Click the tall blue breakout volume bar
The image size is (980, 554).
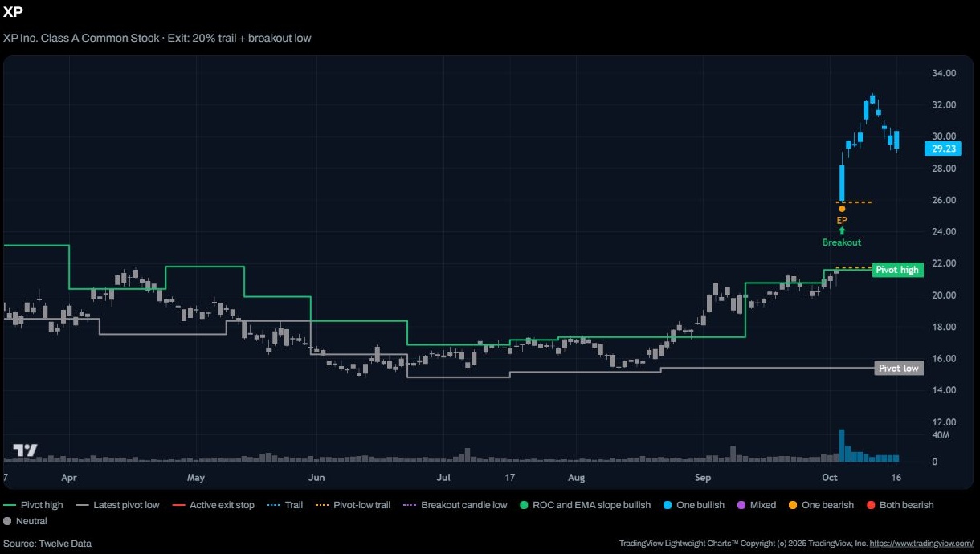click(842, 446)
